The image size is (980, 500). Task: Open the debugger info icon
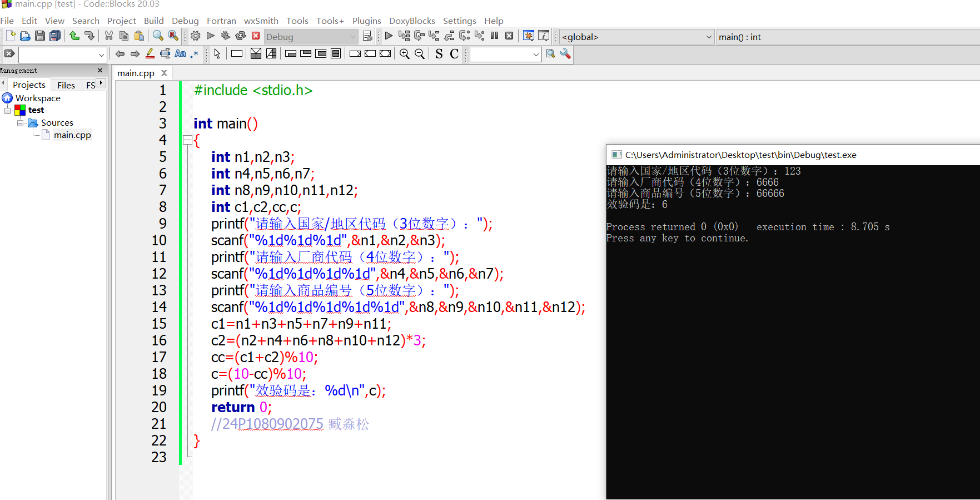coord(544,36)
